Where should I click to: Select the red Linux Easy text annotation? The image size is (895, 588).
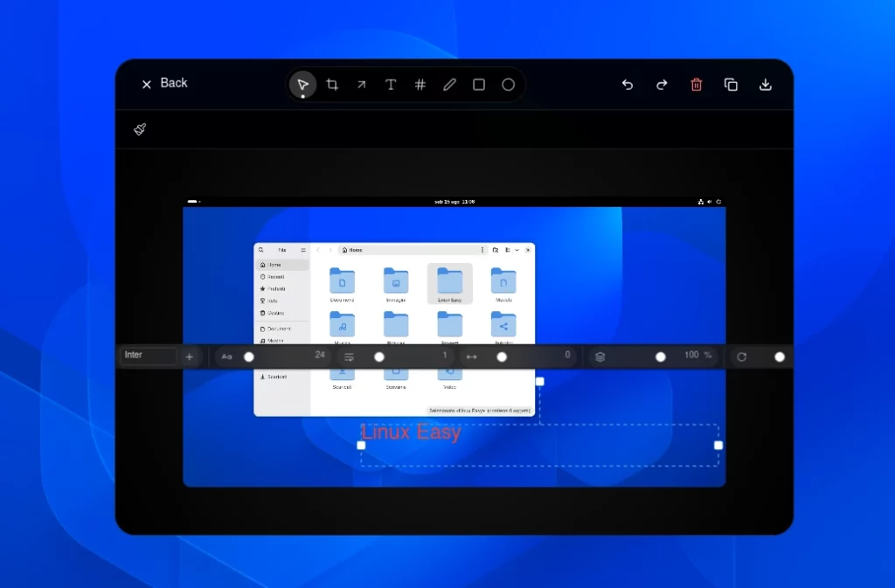411,432
